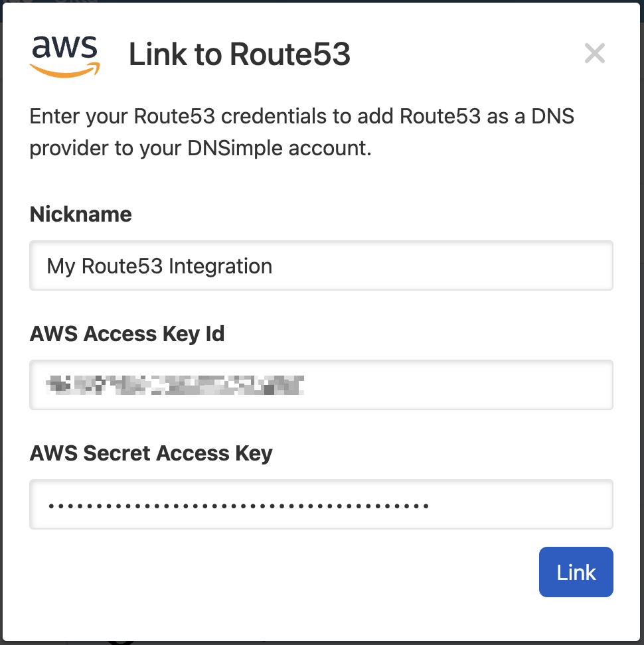The height and width of the screenshot is (645, 644).
Task: Click the Link button
Action: (x=576, y=572)
